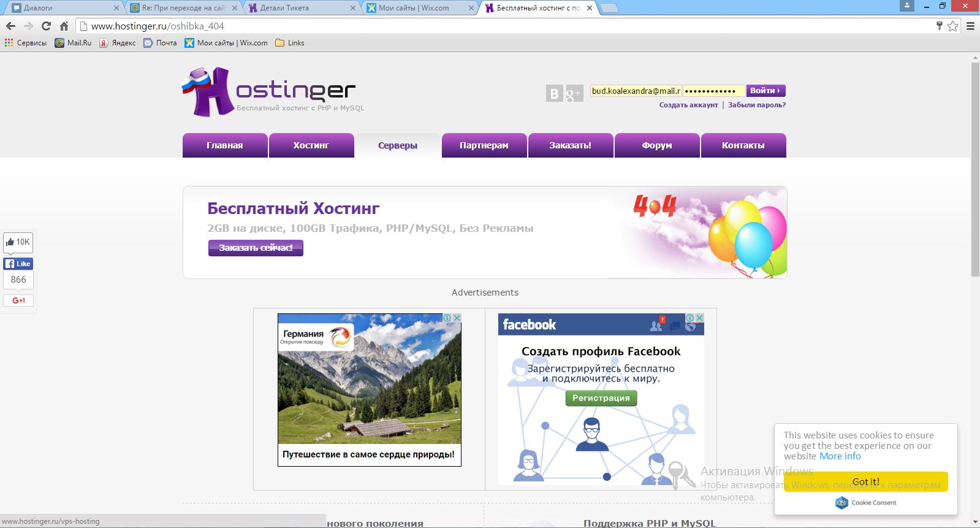Click the G+1 sidebar button

click(x=18, y=300)
